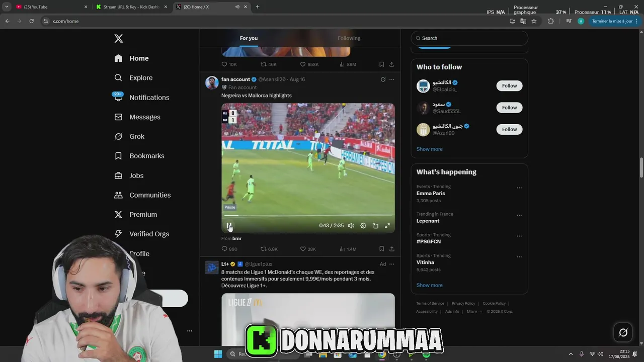Pause the Mallorca highlights video
Image resolution: width=644 pixels, height=362 pixels.
(229, 226)
